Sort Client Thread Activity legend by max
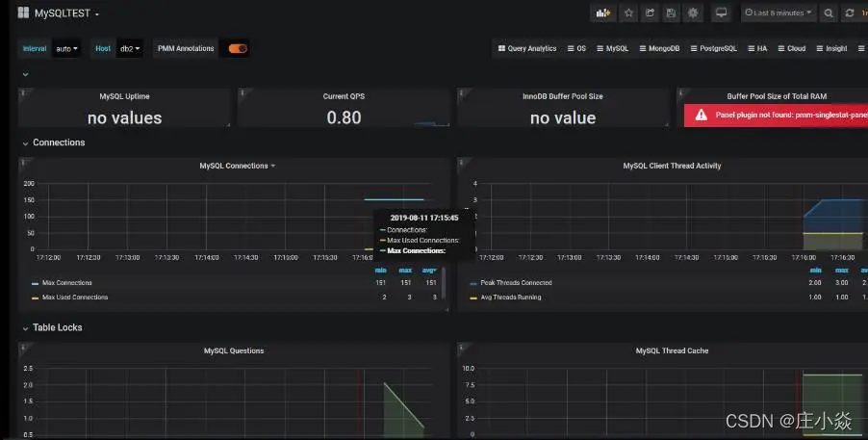 pos(841,271)
